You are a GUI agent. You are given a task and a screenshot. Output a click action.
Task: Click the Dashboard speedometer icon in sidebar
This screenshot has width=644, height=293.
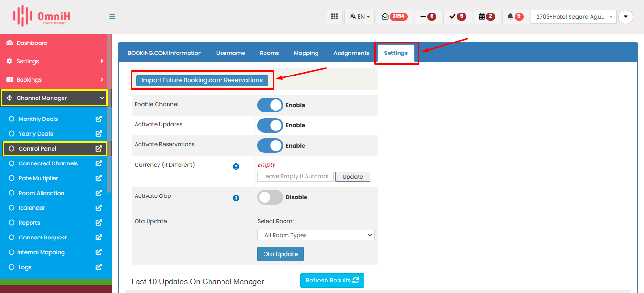(10, 43)
